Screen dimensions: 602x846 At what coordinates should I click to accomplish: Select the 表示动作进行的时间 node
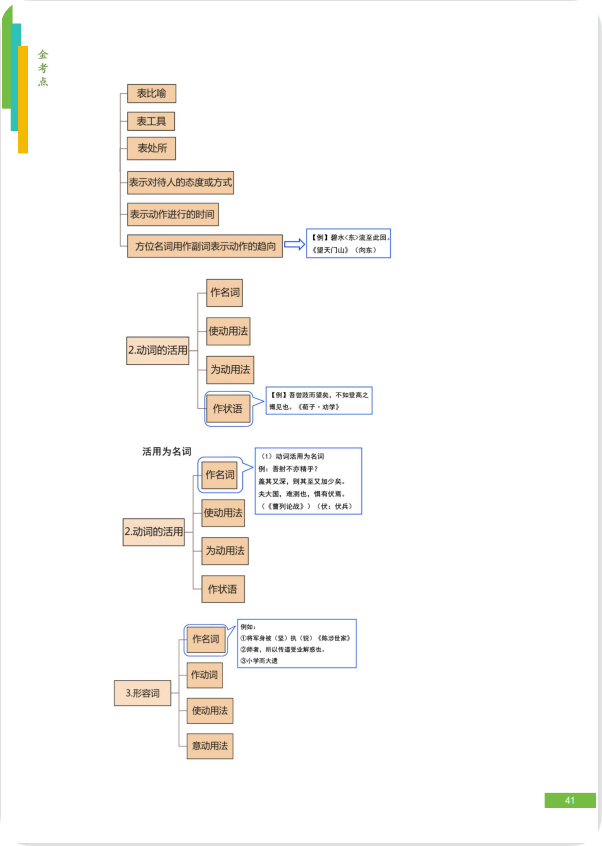pos(172,214)
